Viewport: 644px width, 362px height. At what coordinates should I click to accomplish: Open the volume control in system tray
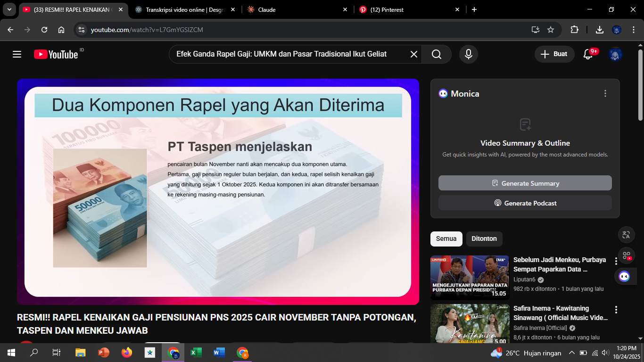point(605,353)
